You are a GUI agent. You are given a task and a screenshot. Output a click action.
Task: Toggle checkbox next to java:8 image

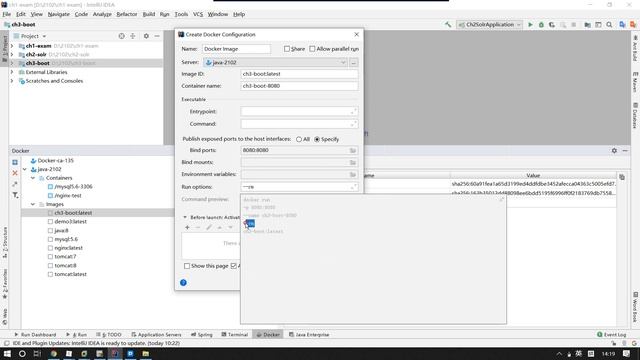50,231
